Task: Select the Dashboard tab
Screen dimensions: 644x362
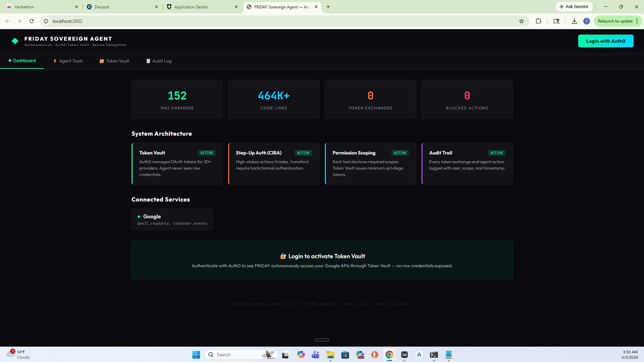Action: coord(22,61)
